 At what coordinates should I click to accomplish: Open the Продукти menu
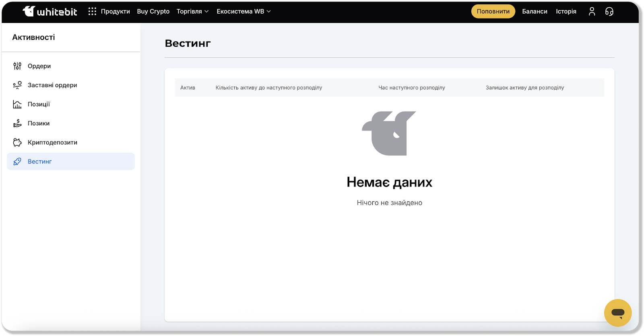(115, 11)
